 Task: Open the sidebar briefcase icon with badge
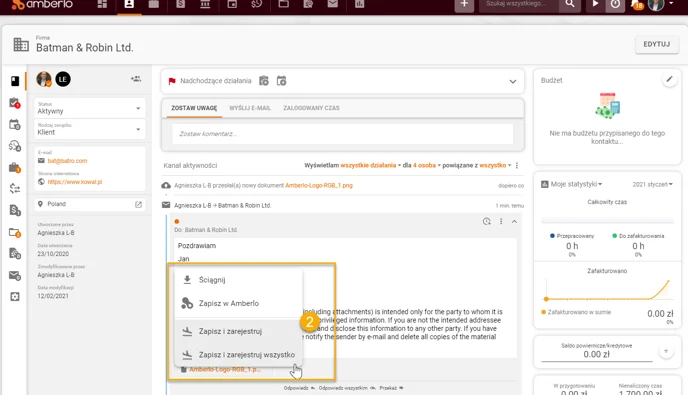(15, 168)
